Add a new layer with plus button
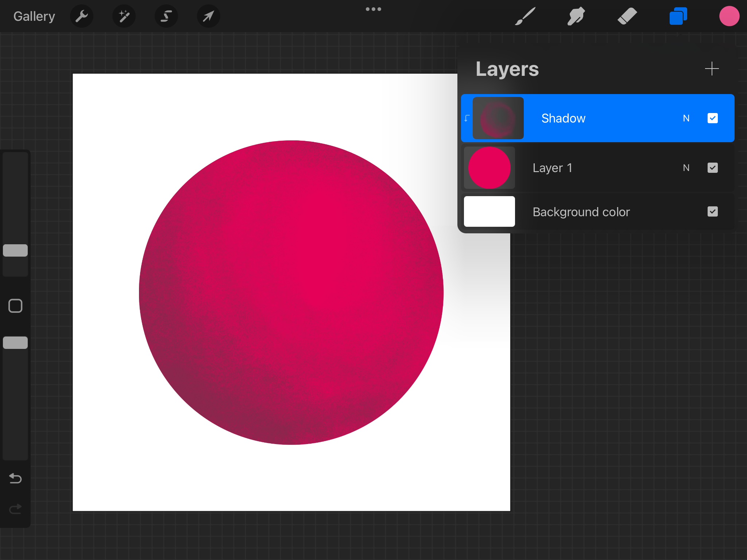Screen dimensions: 747x560 (712, 69)
